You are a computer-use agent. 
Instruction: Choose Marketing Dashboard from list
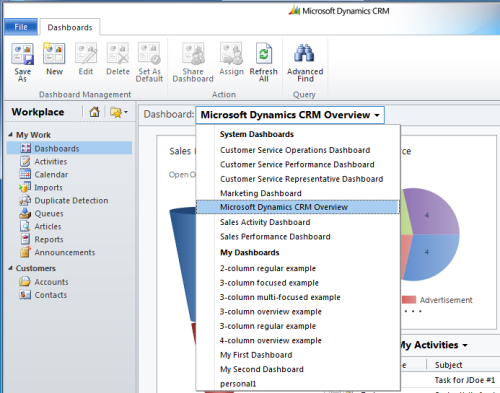pos(261,193)
